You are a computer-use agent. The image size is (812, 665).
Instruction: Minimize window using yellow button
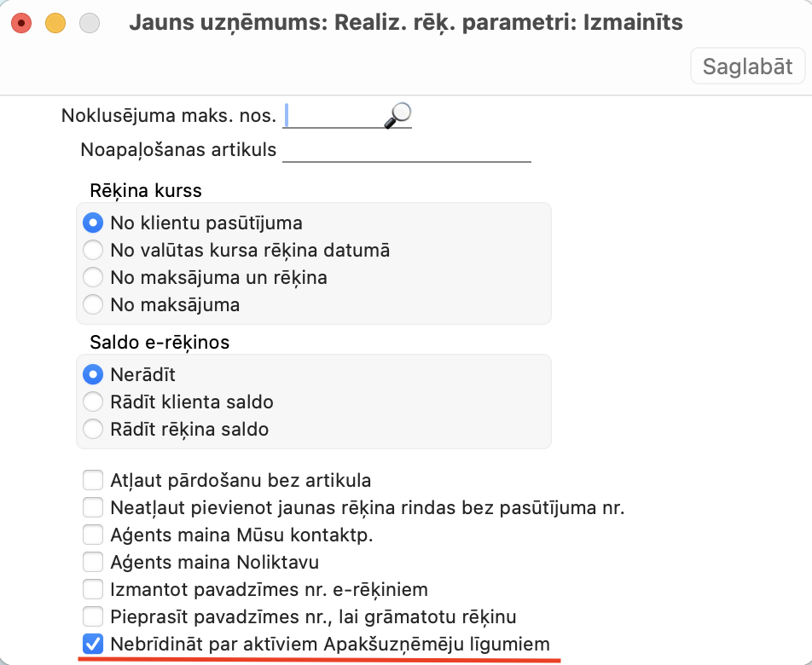click(x=55, y=23)
